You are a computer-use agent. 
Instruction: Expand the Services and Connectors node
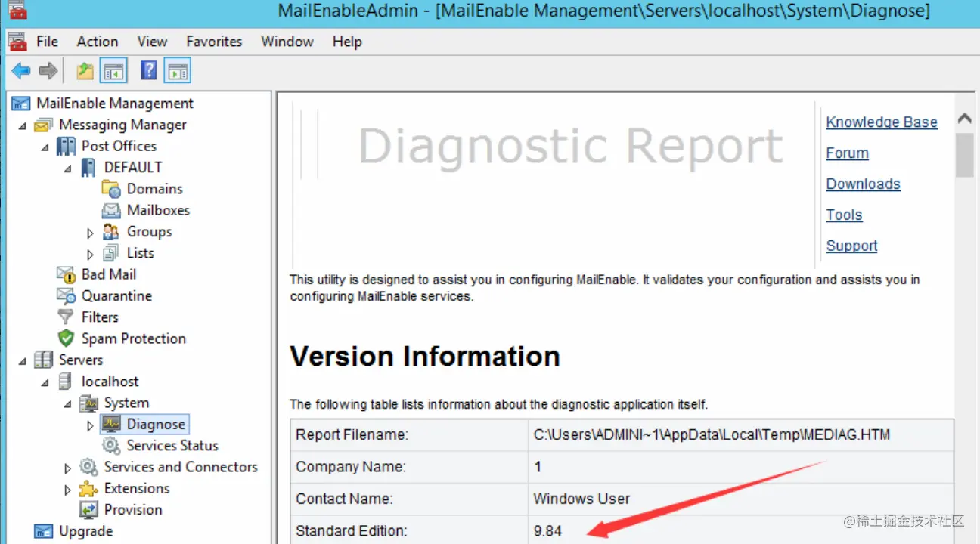coord(68,468)
